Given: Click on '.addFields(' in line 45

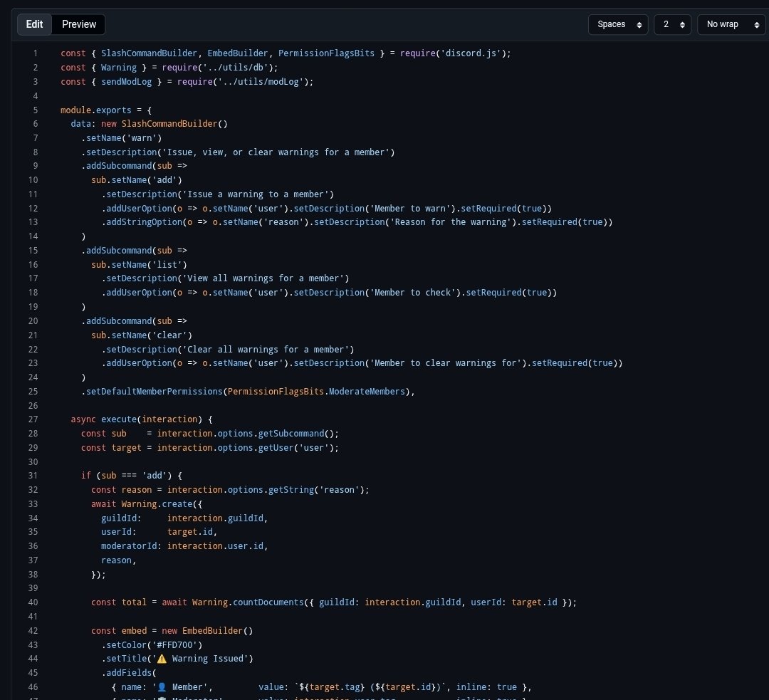Looking at the screenshot, I should 129,673.
